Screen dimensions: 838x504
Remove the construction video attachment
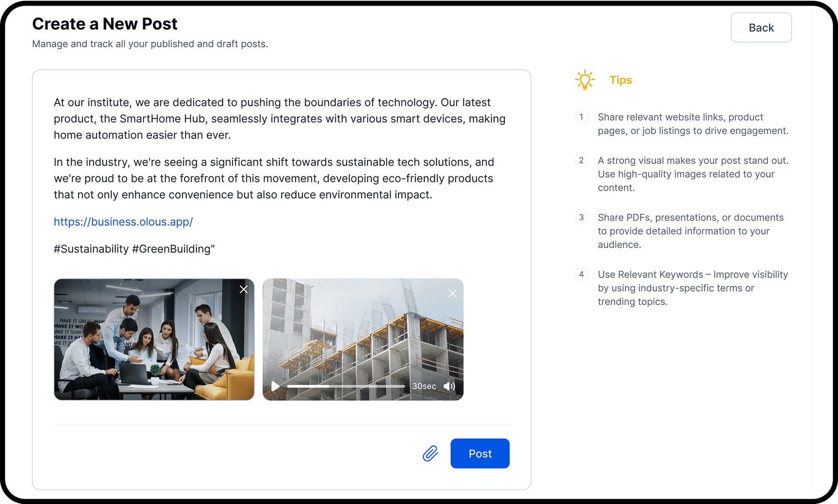tap(453, 293)
